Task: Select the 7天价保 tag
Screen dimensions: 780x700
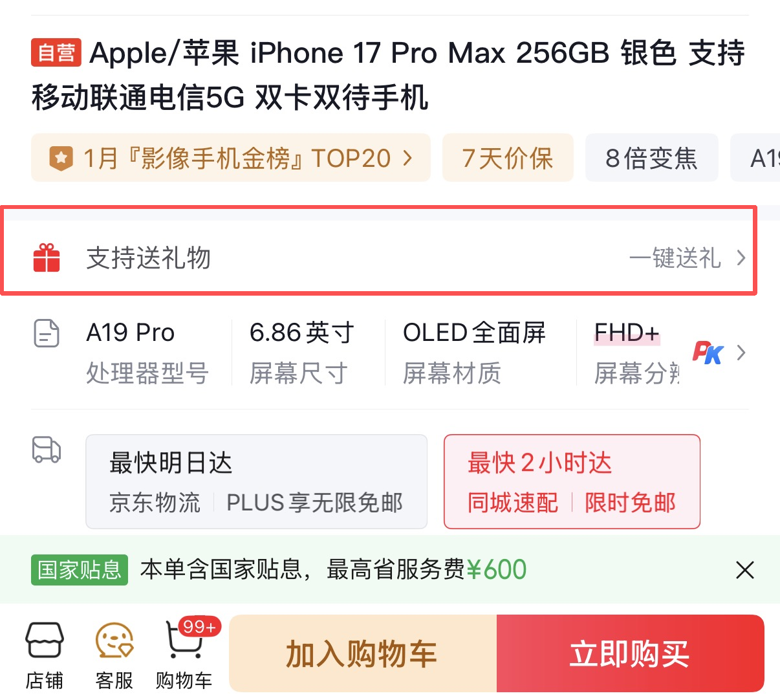Action: point(508,158)
